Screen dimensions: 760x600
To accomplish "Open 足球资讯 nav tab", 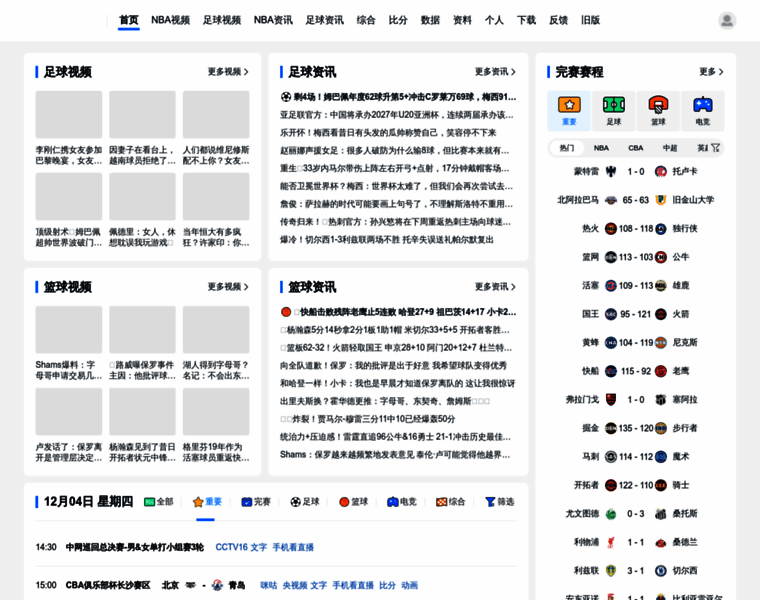I will [x=324, y=20].
